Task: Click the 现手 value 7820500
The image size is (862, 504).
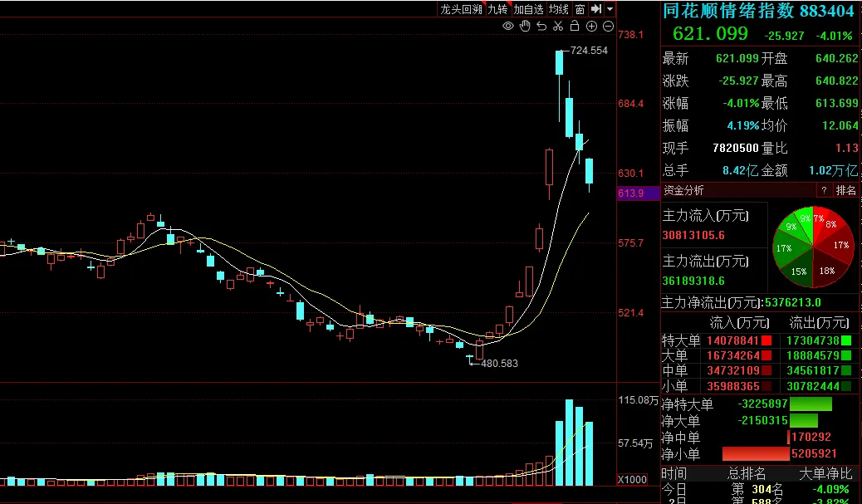Action: (x=736, y=149)
